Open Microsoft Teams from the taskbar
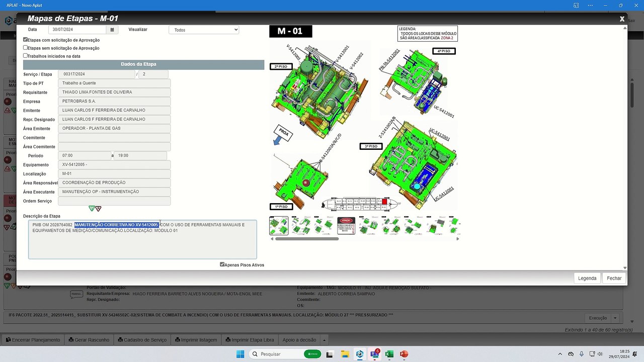Image resolution: width=644 pixels, height=362 pixels. 374,354
